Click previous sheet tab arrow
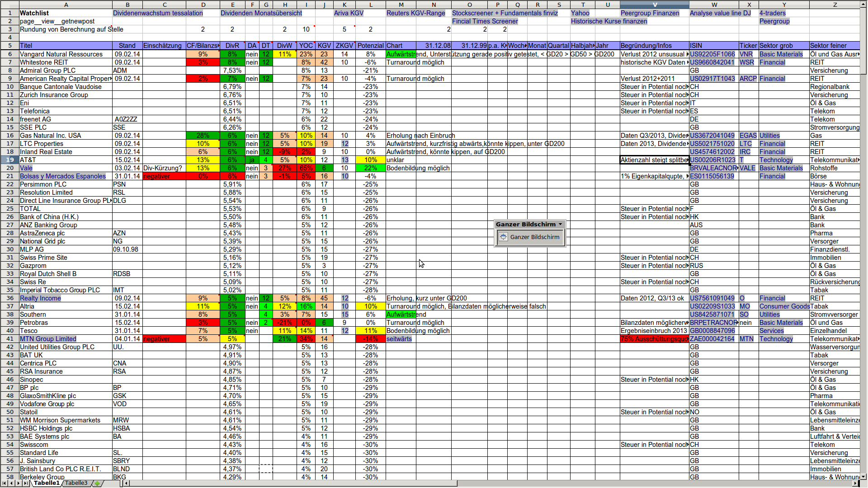The image size is (868, 488). [11, 483]
